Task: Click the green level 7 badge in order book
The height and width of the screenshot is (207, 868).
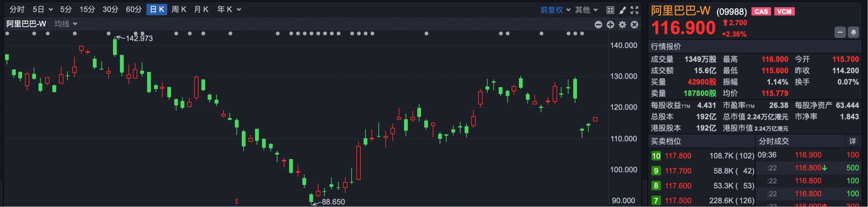Action: 656,201
